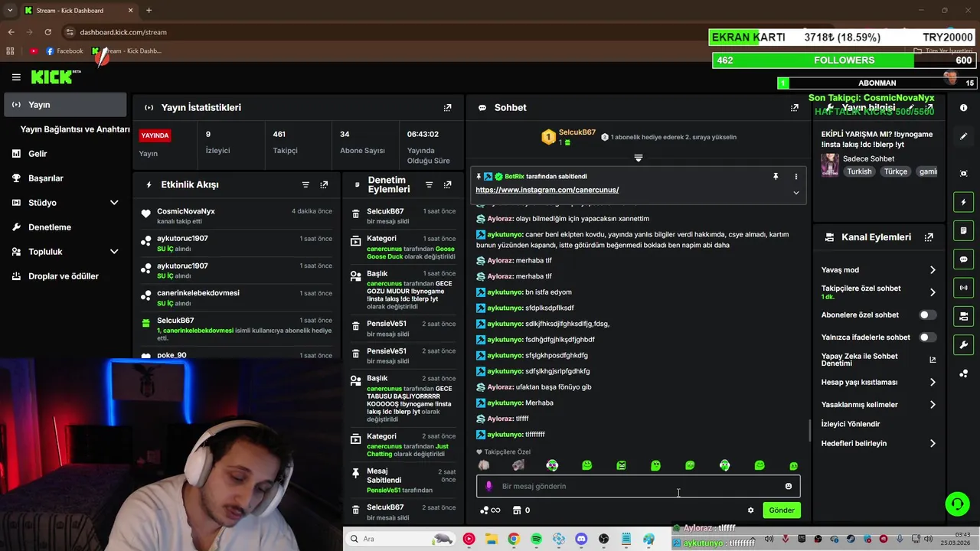
Task: Pop out the Denetim Eylemleri panel
Action: [448, 185]
